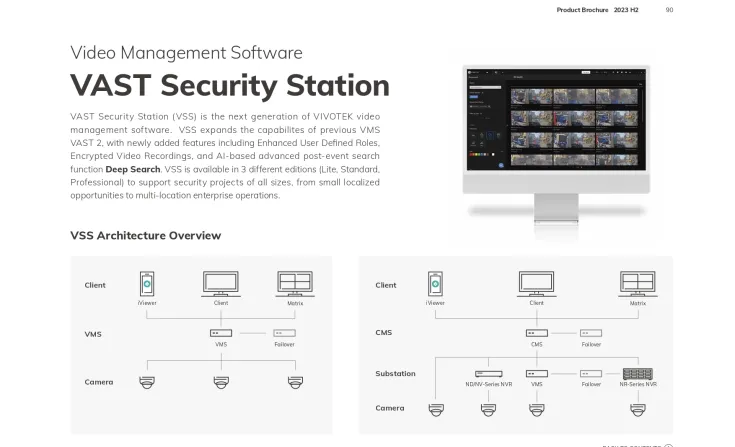This screenshot has width=735, height=447.
Task: Click the page number "90"
Action: tap(669, 10)
